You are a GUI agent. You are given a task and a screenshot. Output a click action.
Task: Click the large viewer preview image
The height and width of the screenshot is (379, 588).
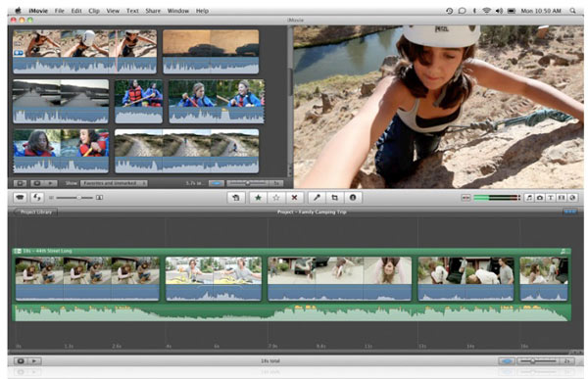439,107
